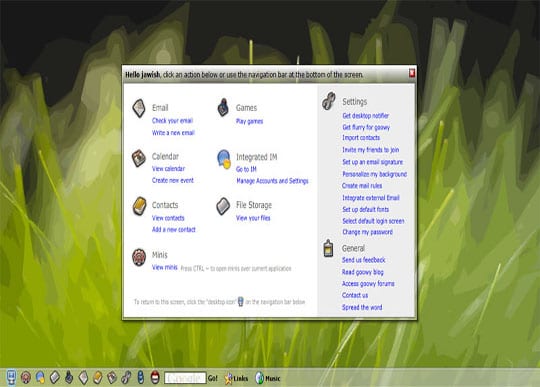Open Change my password link

click(367, 232)
